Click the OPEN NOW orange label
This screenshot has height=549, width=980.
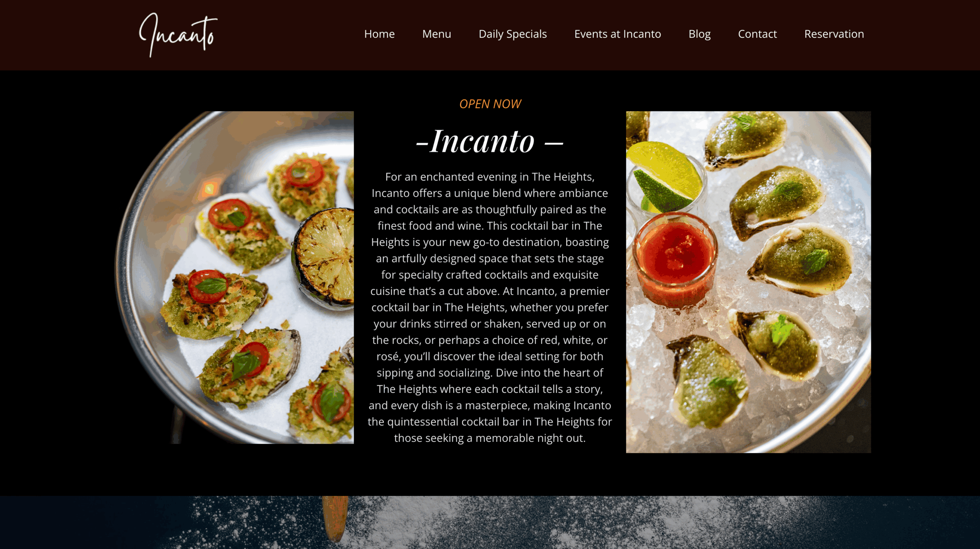(490, 104)
